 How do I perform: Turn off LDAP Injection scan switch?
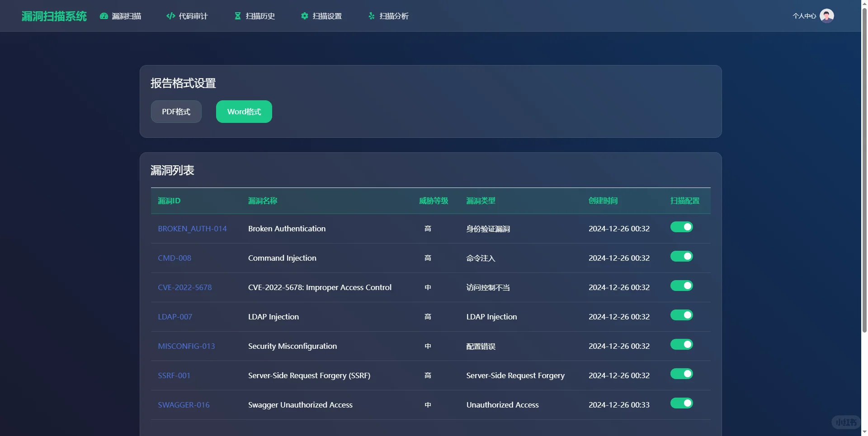coord(682,315)
